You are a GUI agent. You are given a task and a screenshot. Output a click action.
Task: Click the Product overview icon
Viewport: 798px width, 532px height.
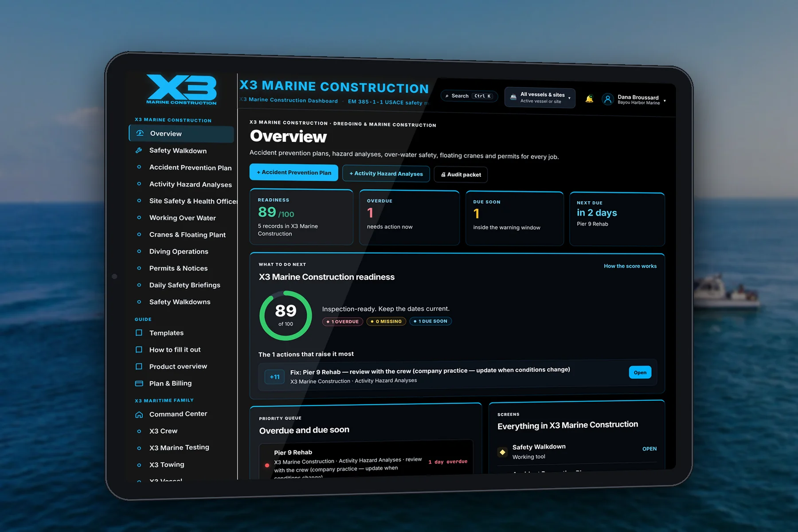(x=139, y=366)
